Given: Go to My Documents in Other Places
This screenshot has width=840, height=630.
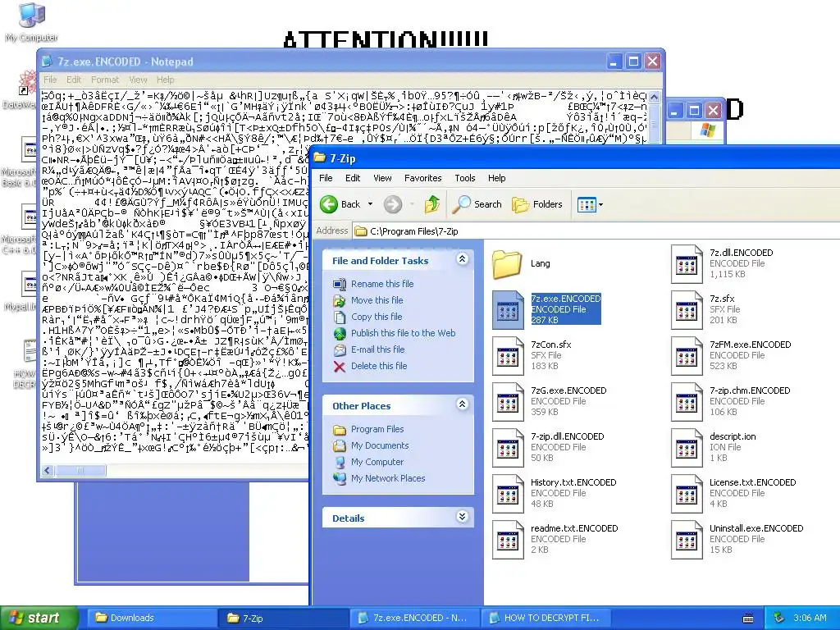Looking at the screenshot, I should (380, 445).
